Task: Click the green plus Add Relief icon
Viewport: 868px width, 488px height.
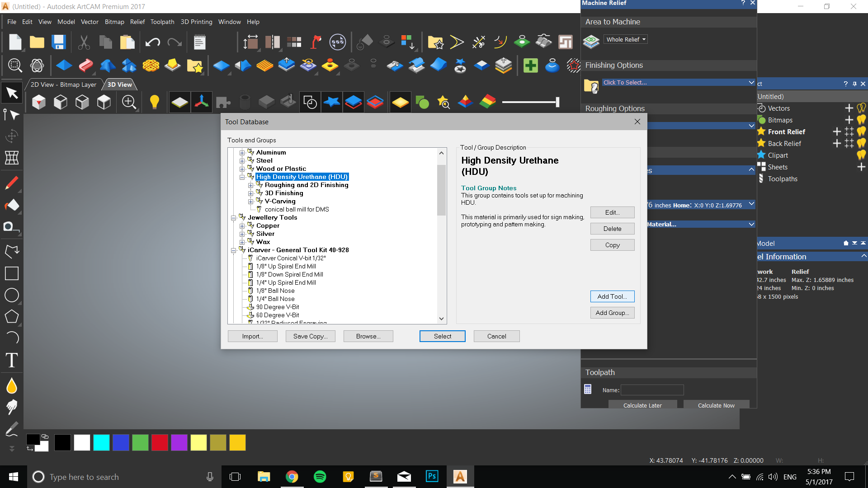Action: click(530, 66)
